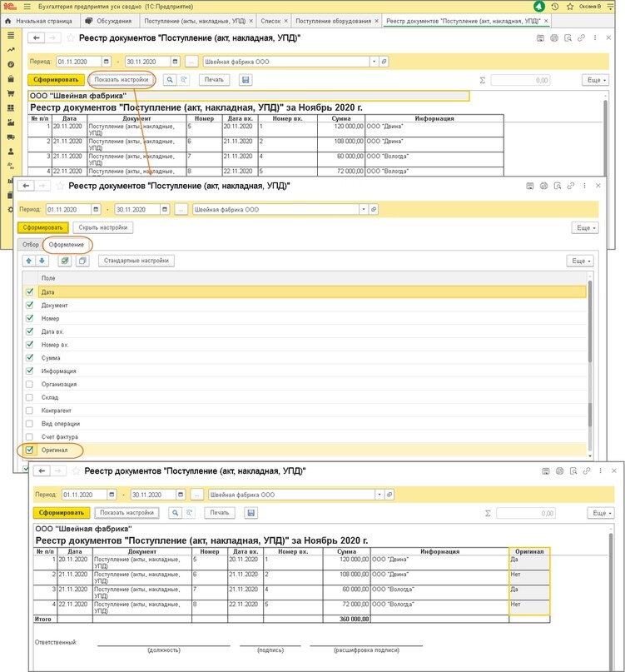Click Печать in bottom report
Image resolution: width=625 pixels, height=672 pixels.
(x=220, y=513)
